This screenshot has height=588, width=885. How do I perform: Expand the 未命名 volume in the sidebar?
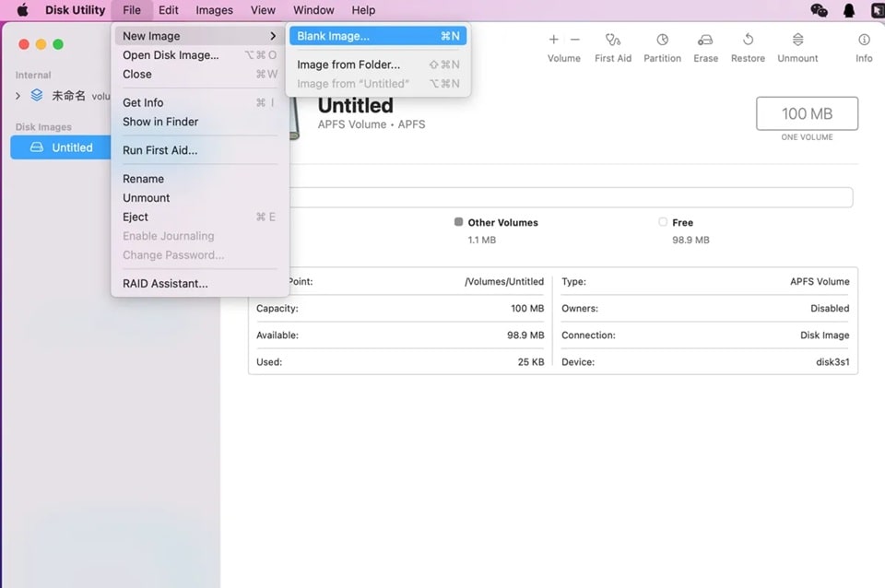(18, 94)
